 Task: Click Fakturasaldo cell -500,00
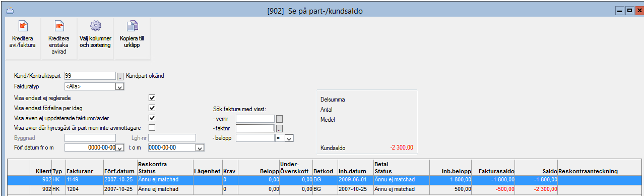tap(494, 189)
